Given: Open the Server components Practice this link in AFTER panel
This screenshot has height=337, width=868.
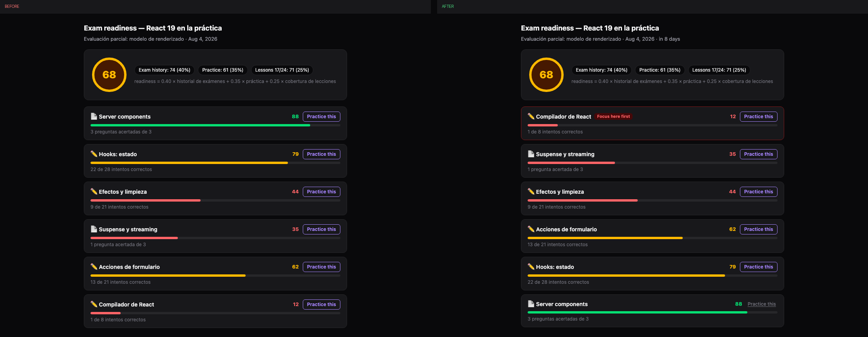Looking at the screenshot, I should click(x=761, y=304).
